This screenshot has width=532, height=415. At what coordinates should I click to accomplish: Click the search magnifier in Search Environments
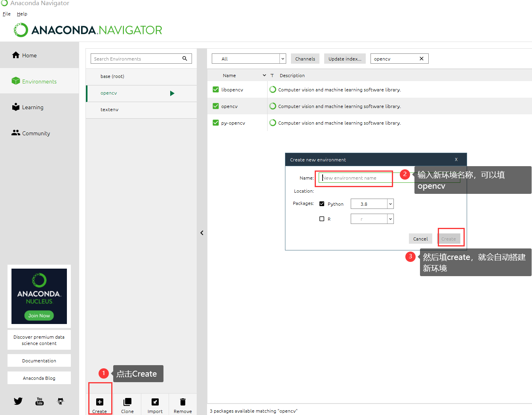click(x=184, y=59)
